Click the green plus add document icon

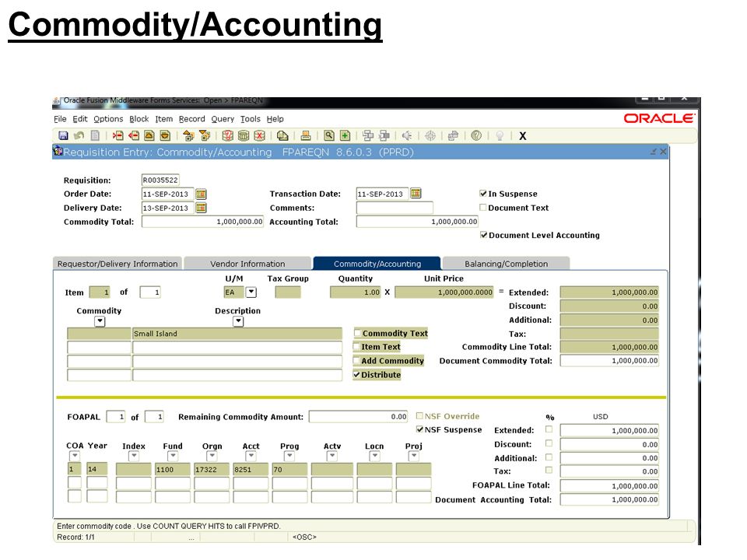point(345,135)
